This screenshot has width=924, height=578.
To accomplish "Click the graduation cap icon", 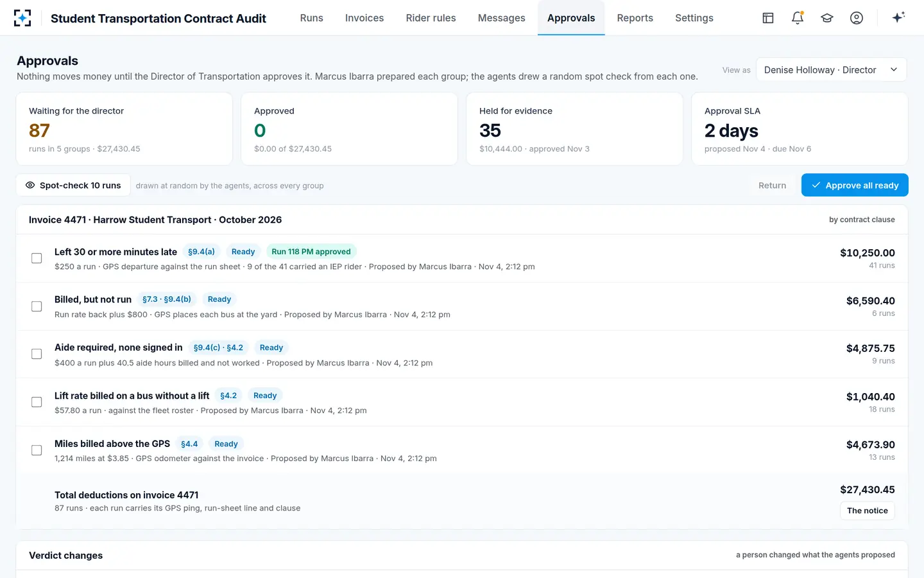I will (827, 18).
